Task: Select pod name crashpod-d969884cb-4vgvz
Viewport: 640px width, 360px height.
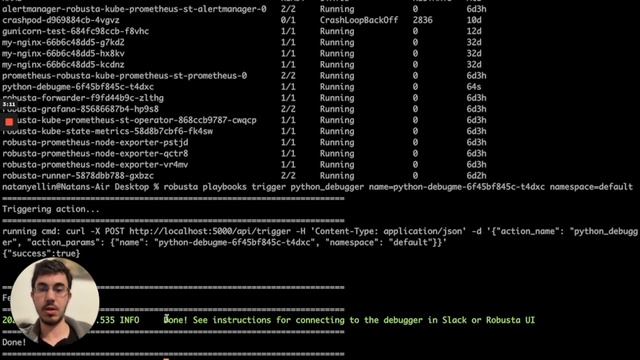Action: [61, 20]
